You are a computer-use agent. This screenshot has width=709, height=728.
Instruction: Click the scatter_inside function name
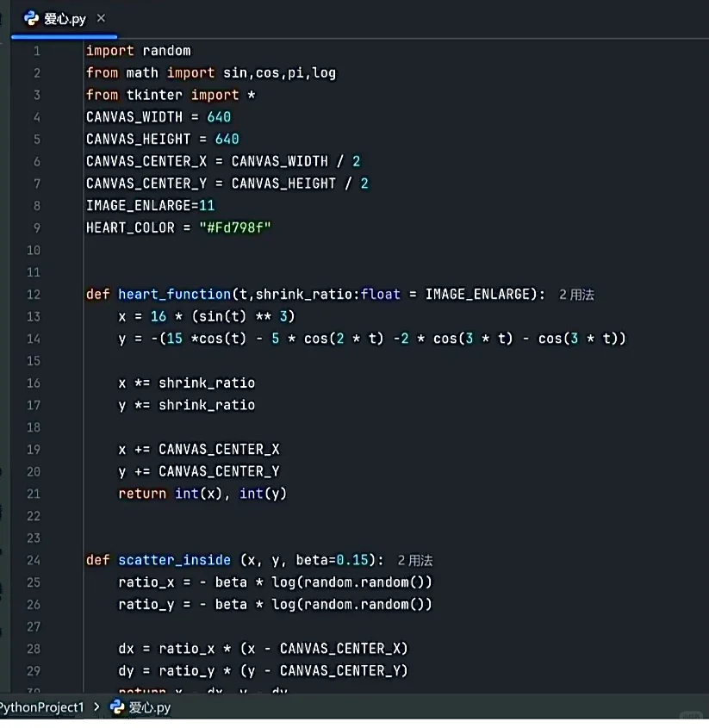(x=174, y=560)
